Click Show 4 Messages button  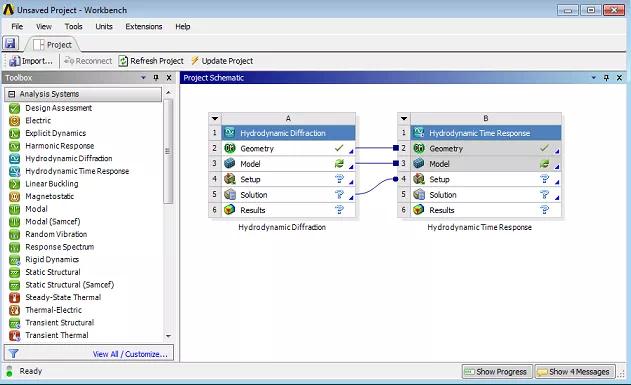pyautogui.click(x=574, y=372)
